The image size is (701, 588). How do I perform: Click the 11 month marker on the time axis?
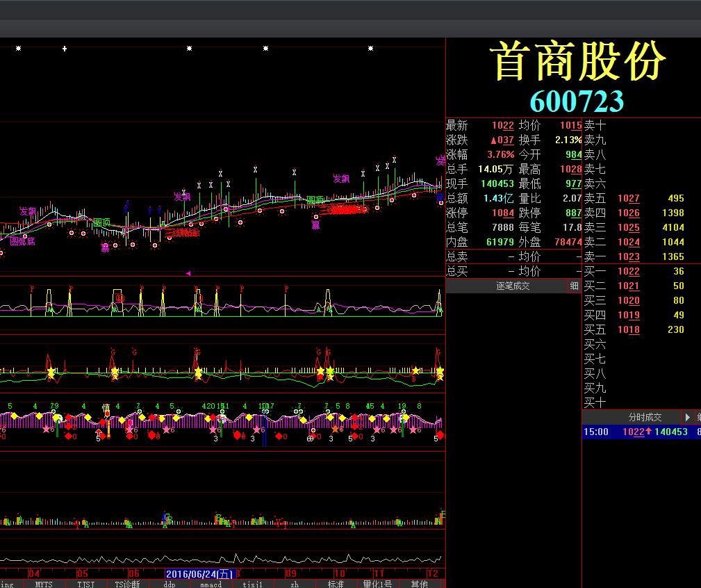[x=379, y=573]
